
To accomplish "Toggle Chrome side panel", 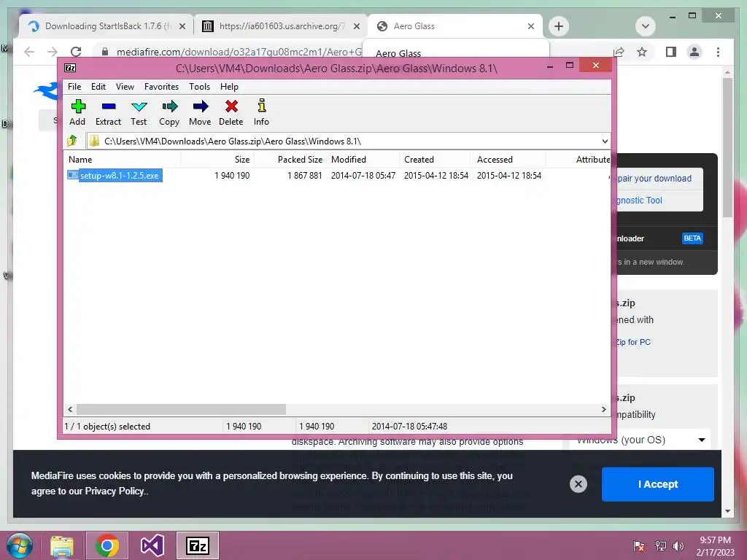I will click(x=671, y=52).
